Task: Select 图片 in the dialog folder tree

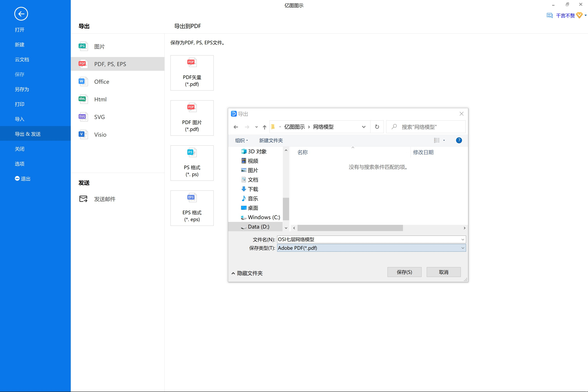Action: [x=250, y=170]
